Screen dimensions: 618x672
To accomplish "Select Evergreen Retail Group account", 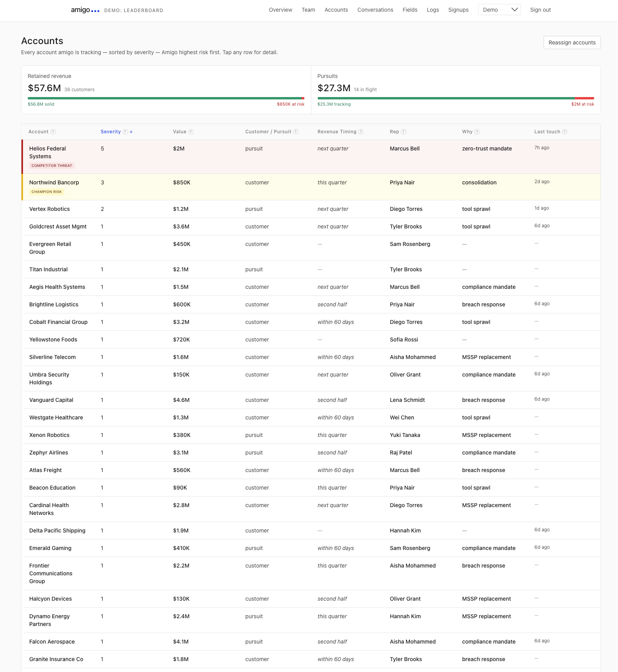I will 311,248.
